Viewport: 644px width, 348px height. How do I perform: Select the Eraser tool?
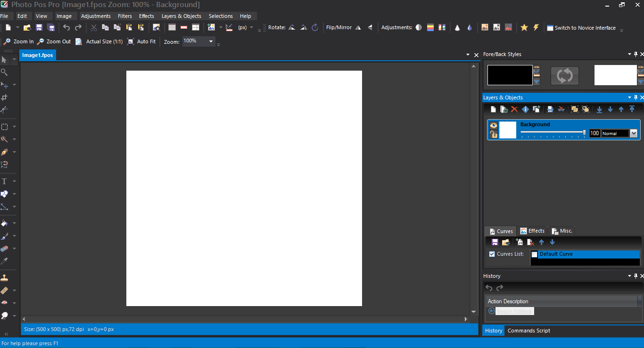[x=4, y=248]
